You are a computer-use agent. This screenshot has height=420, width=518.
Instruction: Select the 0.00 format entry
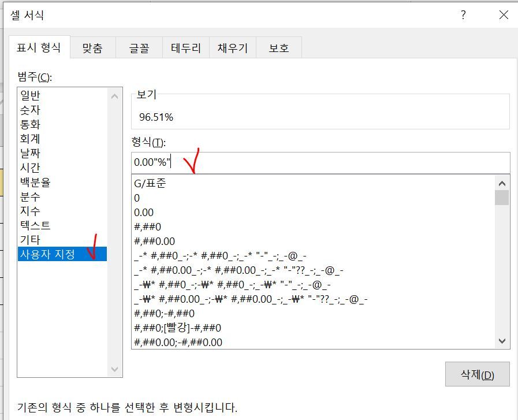pos(313,213)
